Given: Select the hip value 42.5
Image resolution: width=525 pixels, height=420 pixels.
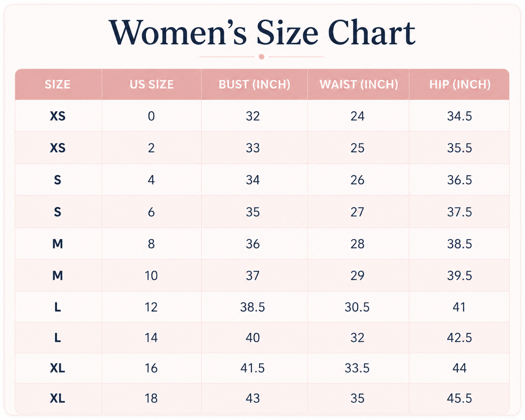Looking at the screenshot, I should 459,338.
